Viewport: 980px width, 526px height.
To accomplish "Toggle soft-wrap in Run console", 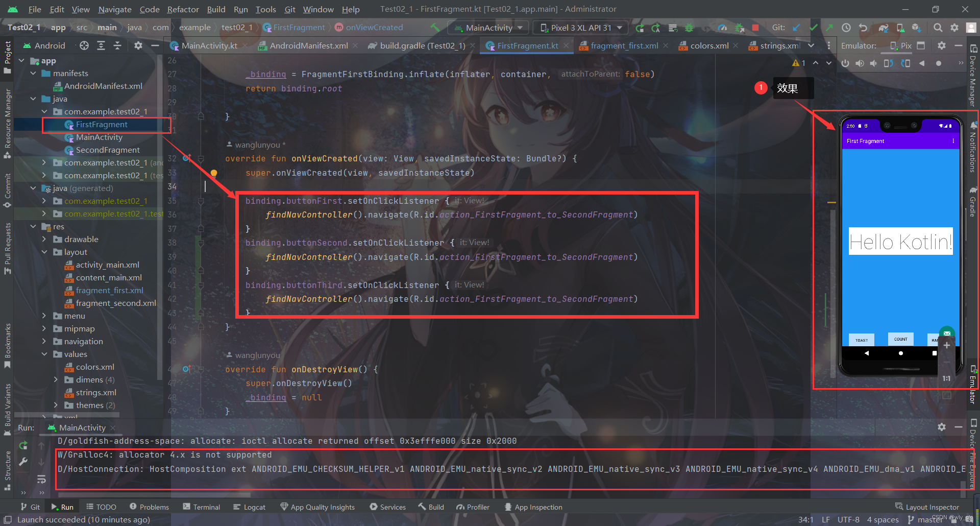I will click(41, 479).
